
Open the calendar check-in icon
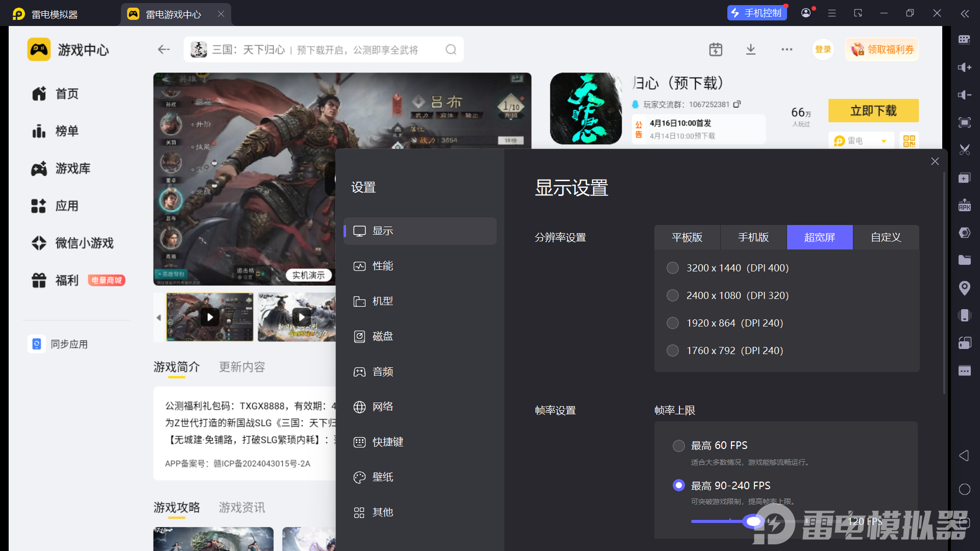coord(716,49)
